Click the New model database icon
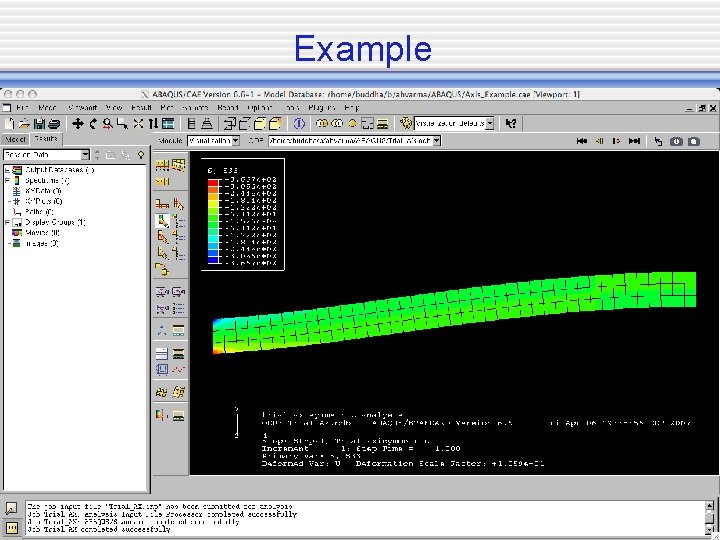 click(10, 123)
